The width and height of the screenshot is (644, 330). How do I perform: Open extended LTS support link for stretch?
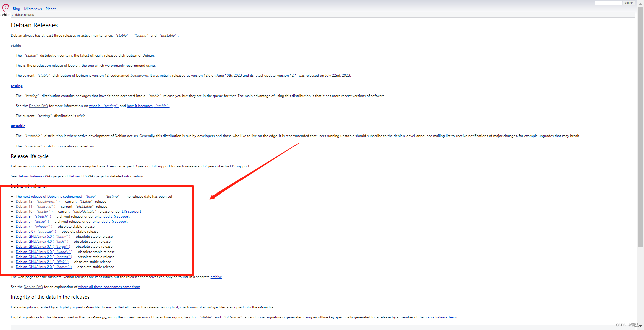112,217
